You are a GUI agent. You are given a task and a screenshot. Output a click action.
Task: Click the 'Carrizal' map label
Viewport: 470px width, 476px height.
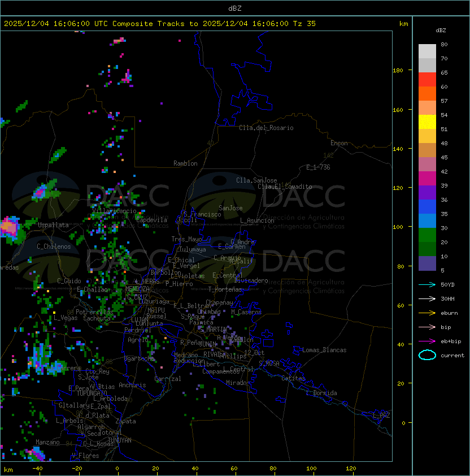[168, 379]
